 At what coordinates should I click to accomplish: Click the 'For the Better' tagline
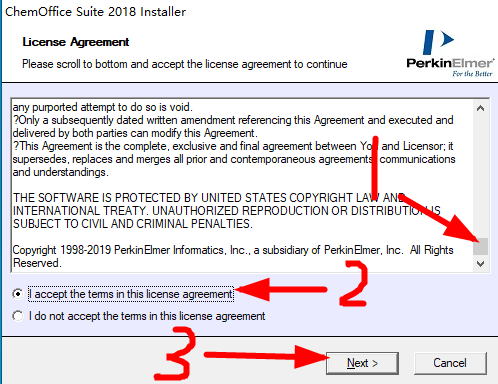[x=472, y=74]
